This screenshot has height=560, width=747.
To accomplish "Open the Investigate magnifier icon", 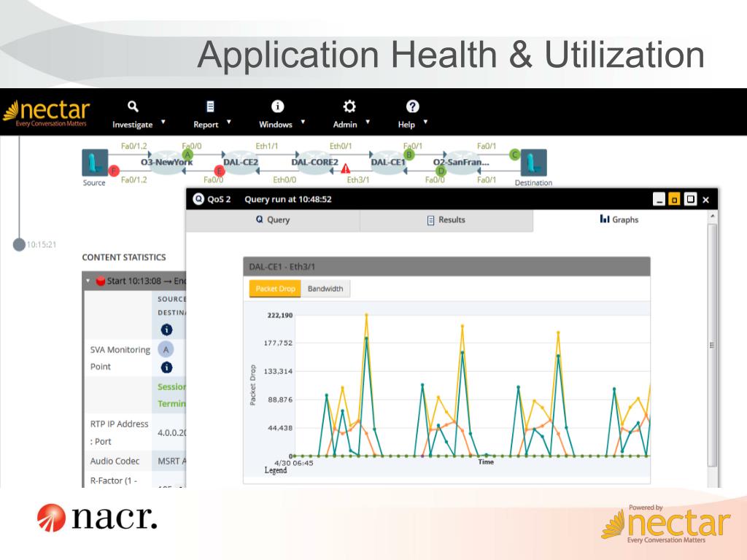I will click(133, 106).
